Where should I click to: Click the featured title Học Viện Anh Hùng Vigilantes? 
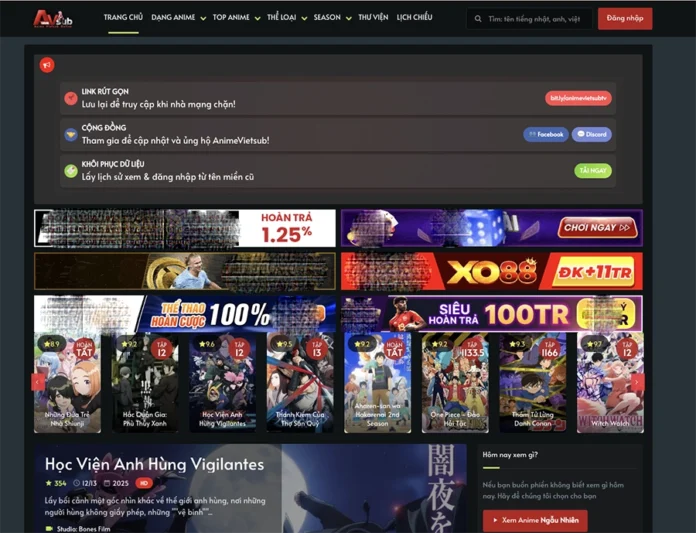pos(154,465)
